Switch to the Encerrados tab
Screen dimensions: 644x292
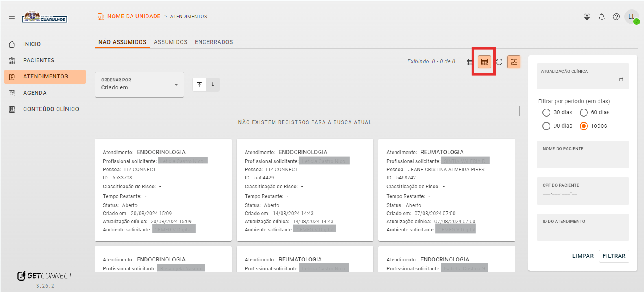(214, 42)
